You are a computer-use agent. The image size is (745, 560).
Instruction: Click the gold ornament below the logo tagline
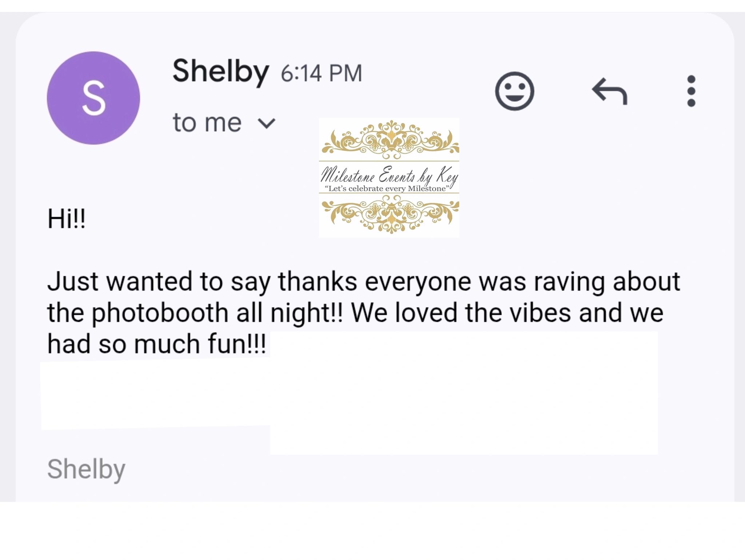tap(389, 214)
